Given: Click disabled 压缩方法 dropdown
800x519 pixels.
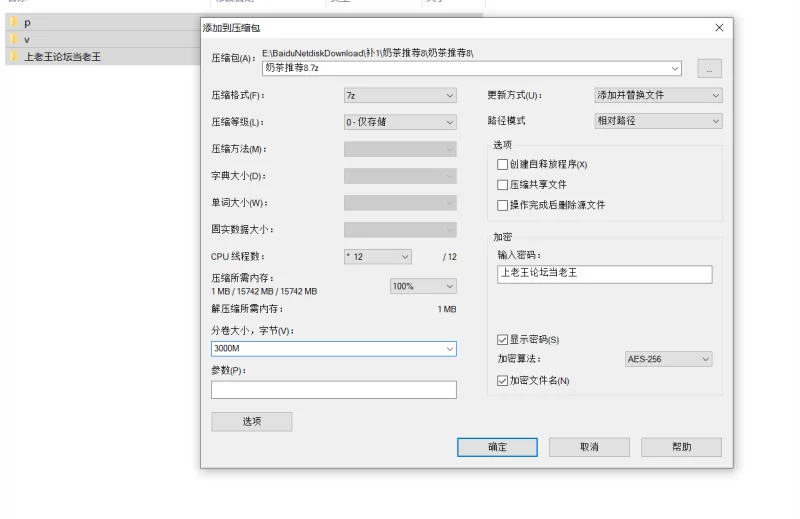Looking at the screenshot, I should (400, 149).
